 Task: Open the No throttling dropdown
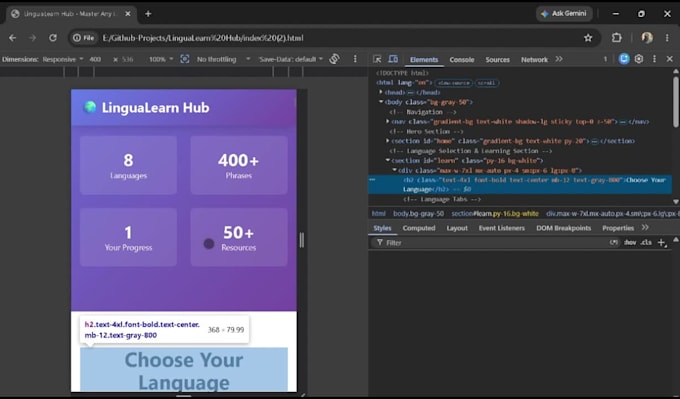coord(223,59)
